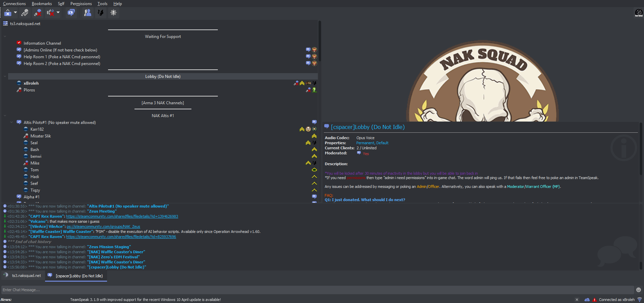The width and height of the screenshot is (644, 303).
Task: Select Help Room 2 channel icon
Action: pyautogui.click(x=19, y=63)
